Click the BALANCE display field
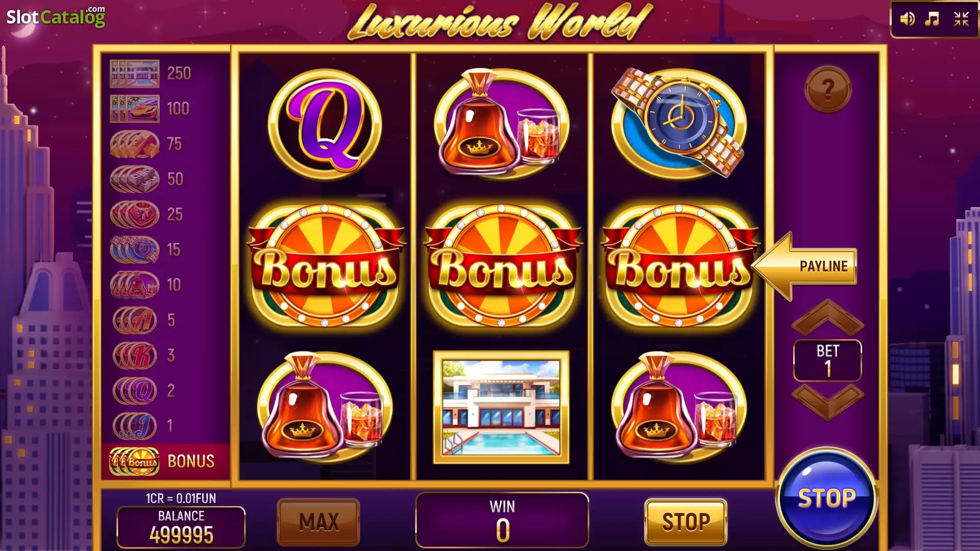The height and width of the screenshot is (551, 980). click(x=181, y=527)
